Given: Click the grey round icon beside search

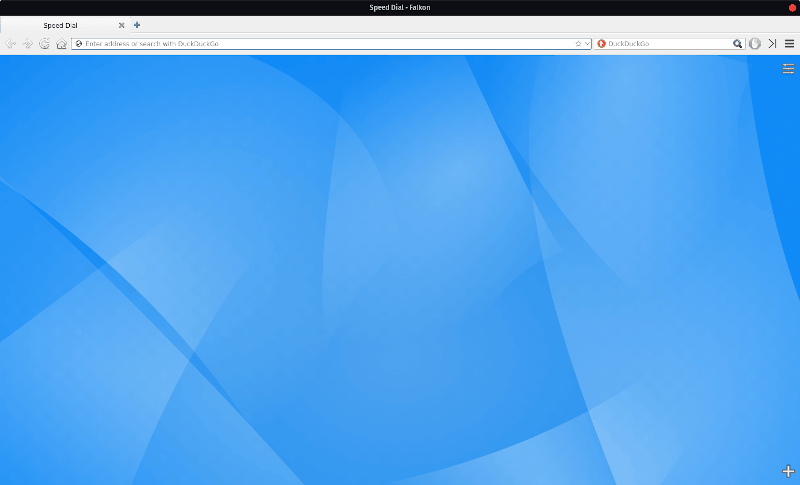Looking at the screenshot, I should pos(755,44).
